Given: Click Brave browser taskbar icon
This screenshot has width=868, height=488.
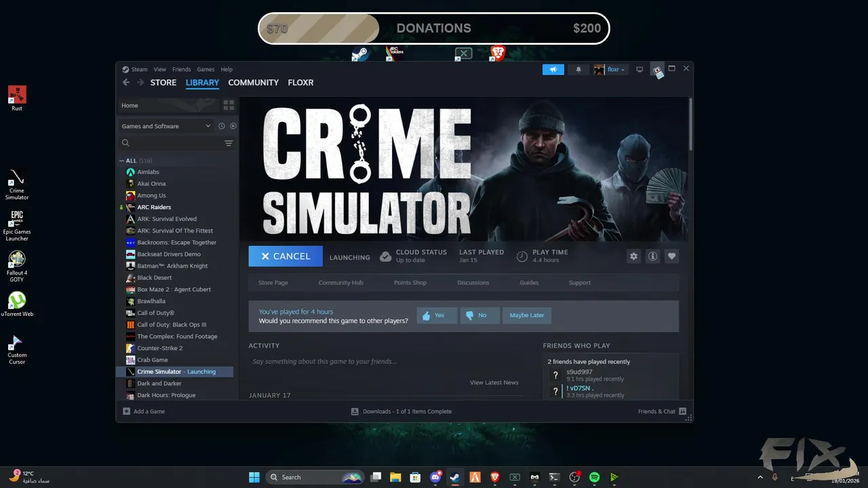Looking at the screenshot, I should pyautogui.click(x=495, y=477).
